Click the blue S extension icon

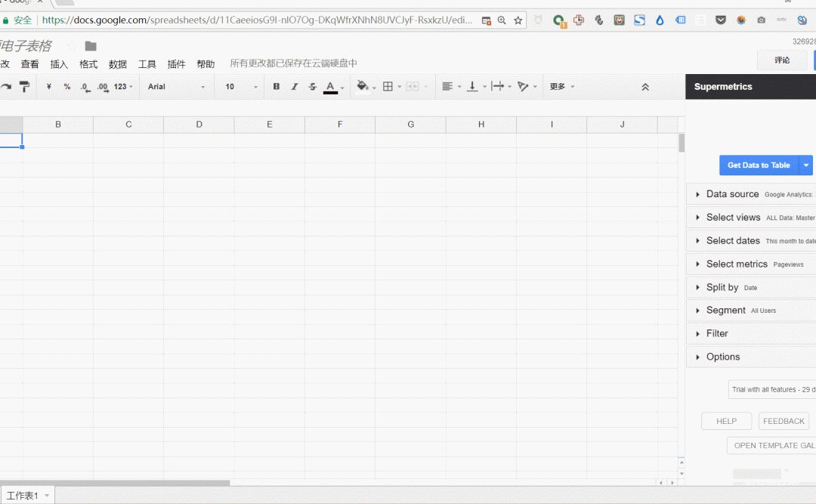[x=640, y=20]
